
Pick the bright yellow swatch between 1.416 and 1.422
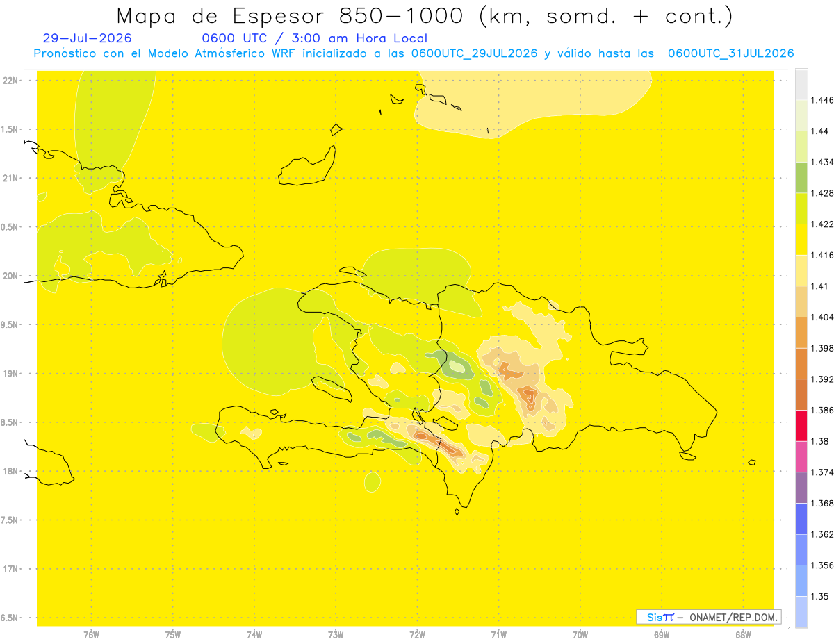click(x=801, y=240)
